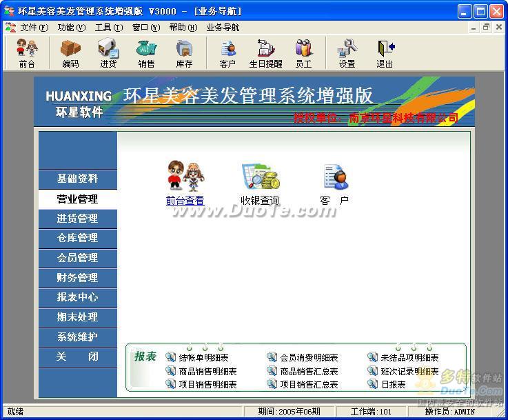Open the 窗口(W) menu
The height and width of the screenshot is (420, 508).
pyautogui.click(x=146, y=28)
